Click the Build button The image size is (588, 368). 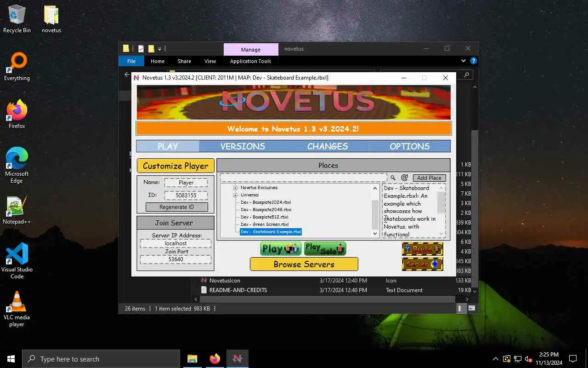click(422, 249)
